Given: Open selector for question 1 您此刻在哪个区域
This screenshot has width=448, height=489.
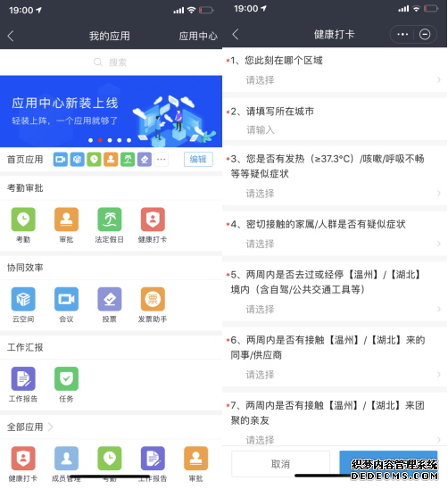Looking at the screenshot, I should 335,80.
